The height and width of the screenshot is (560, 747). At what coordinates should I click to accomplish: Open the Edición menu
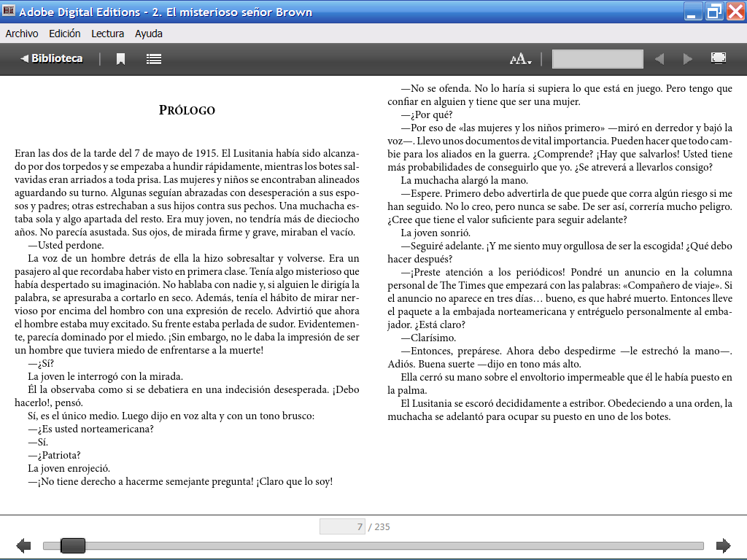point(65,34)
